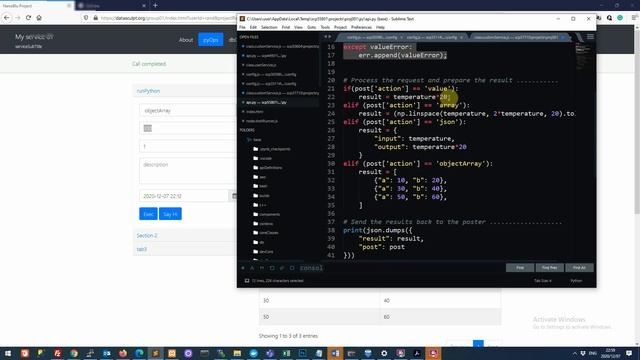Toggle wrap option in find panel
This screenshot has height=360, width=640.
click(x=272, y=268)
